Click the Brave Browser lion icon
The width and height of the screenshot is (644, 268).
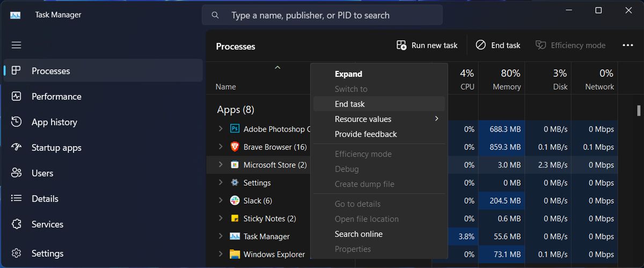pos(235,147)
